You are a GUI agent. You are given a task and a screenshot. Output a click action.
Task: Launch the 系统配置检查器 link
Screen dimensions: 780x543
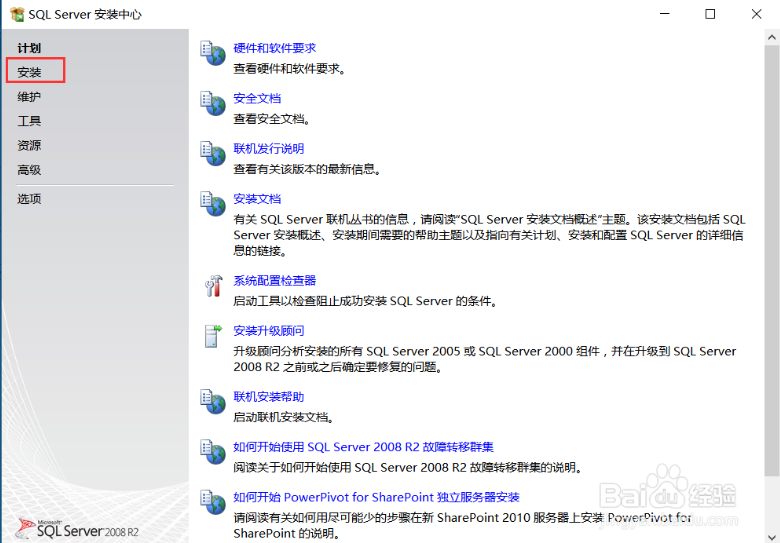pyautogui.click(x=275, y=280)
